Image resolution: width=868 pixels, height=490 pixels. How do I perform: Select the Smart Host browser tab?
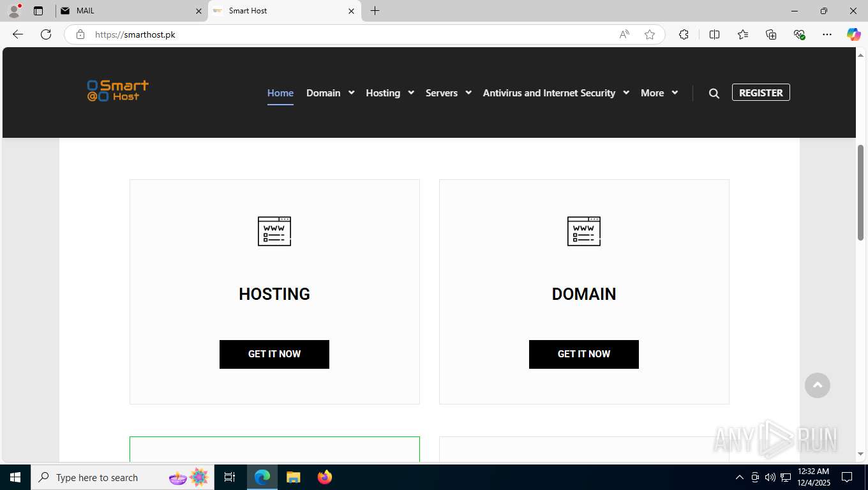tap(284, 11)
